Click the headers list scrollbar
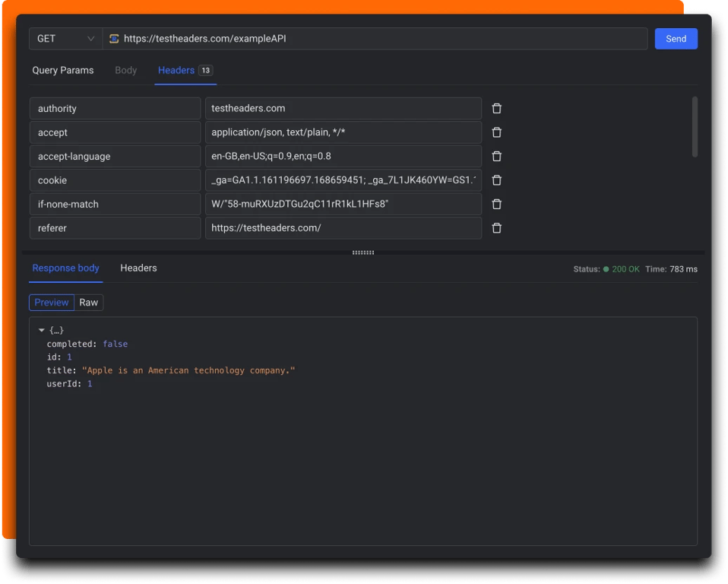Image resolution: width=728 pixels, height=584 pixels. pyautogui.click(x=695, y=127)
